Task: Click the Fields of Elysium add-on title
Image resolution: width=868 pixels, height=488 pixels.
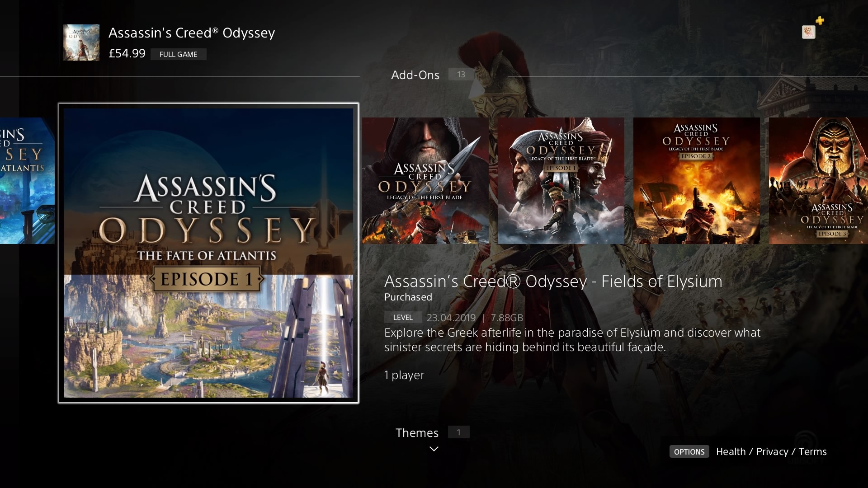Action: [553, 281]
